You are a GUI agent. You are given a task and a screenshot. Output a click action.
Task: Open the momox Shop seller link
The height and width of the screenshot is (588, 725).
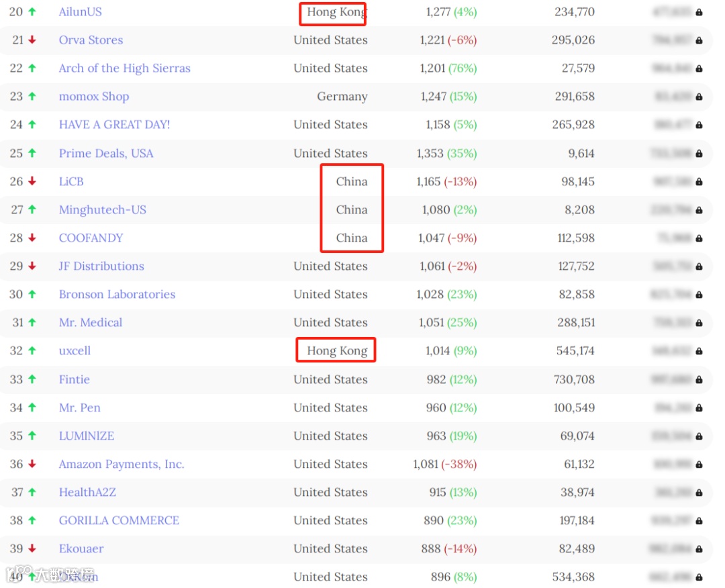tap(94, 97)
